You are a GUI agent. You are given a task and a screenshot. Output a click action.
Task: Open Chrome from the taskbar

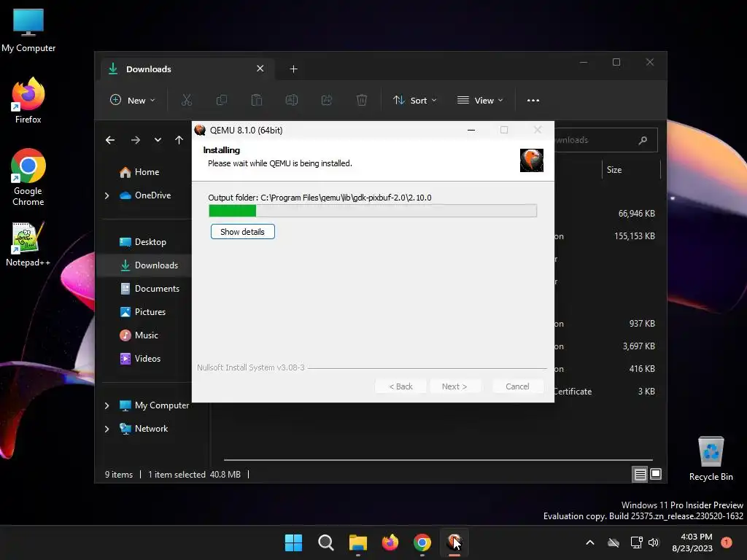click(422, 542)
